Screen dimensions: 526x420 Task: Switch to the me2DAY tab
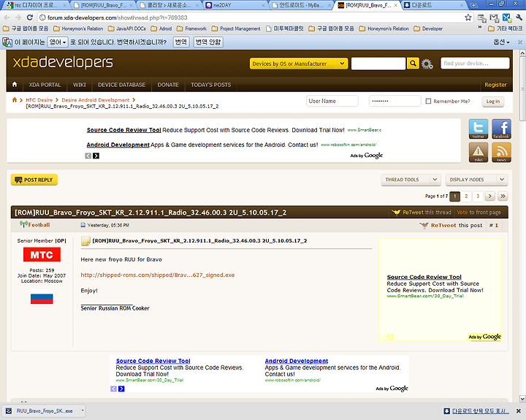tap(235, 5)
